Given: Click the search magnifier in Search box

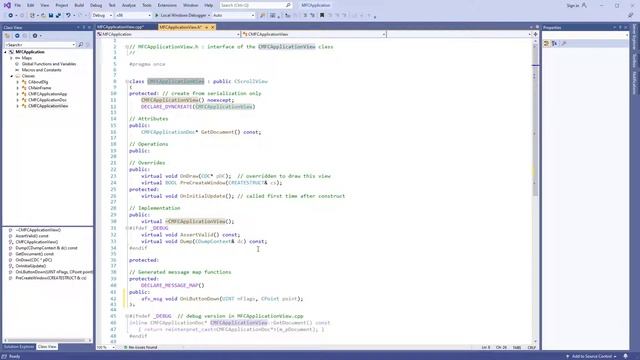Looking at the screenshot, I should point(288,5).
